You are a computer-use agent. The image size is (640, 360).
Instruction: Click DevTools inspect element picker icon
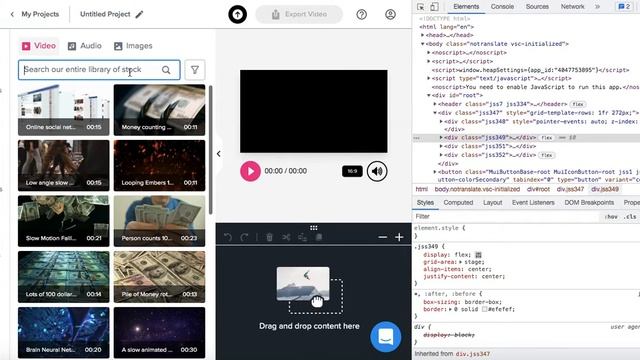tap(420, 7)
